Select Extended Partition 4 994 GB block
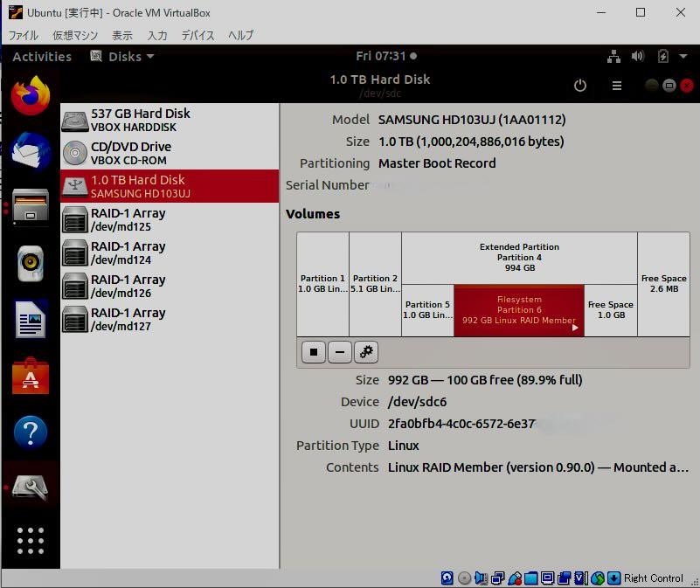Screen dimensions: 700x588 click(x=519, y=258)
